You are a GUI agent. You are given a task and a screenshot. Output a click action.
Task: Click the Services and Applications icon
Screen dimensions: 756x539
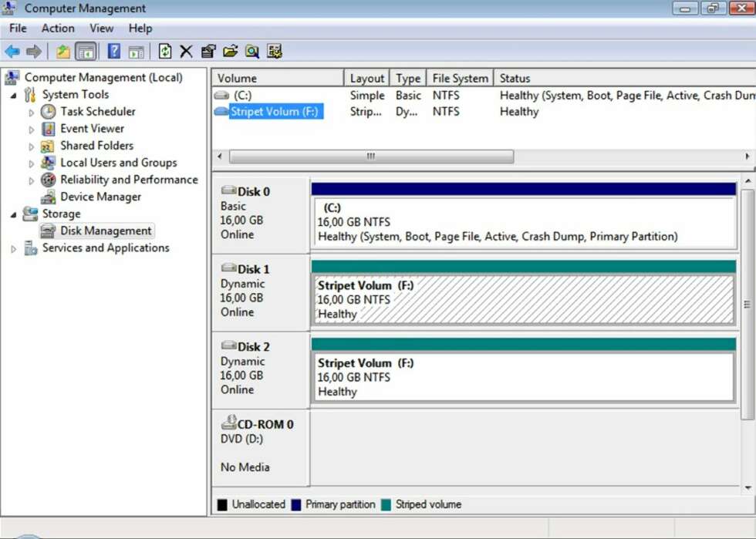[x=30, y=248]
